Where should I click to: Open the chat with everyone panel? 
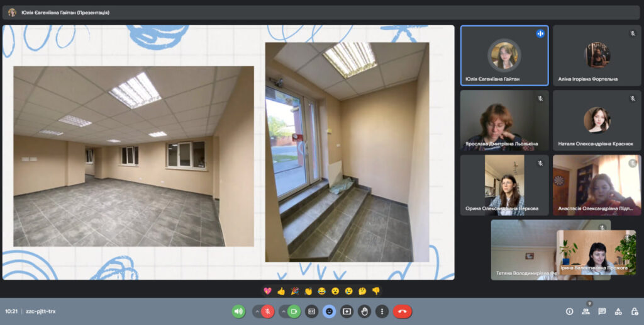602,311
